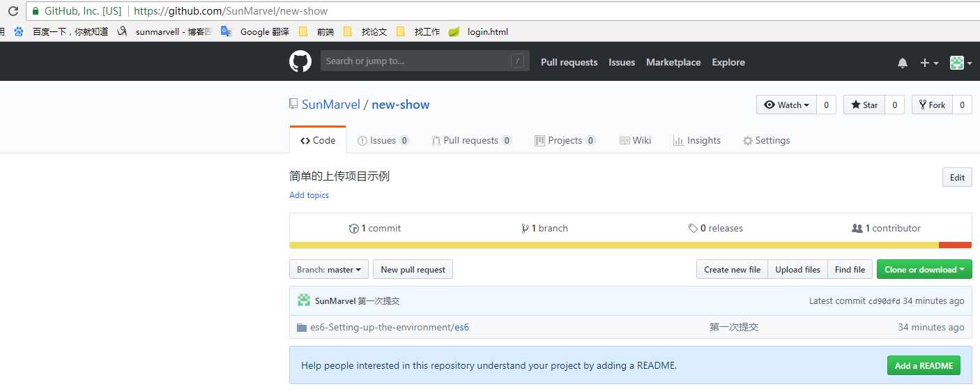Reload page with browser refresh icon
Image resolution: width=980 pixels, height=389 pixels.
(13, 11)
